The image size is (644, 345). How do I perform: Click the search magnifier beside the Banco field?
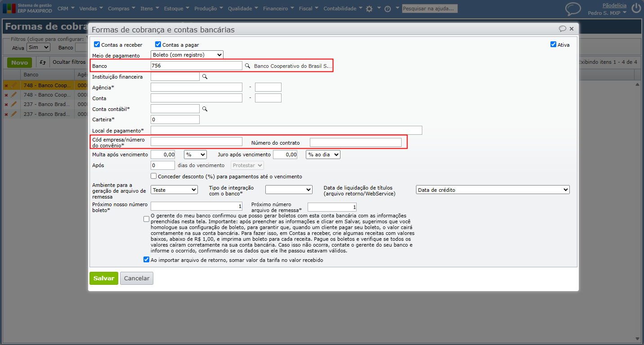click(247, 66)
